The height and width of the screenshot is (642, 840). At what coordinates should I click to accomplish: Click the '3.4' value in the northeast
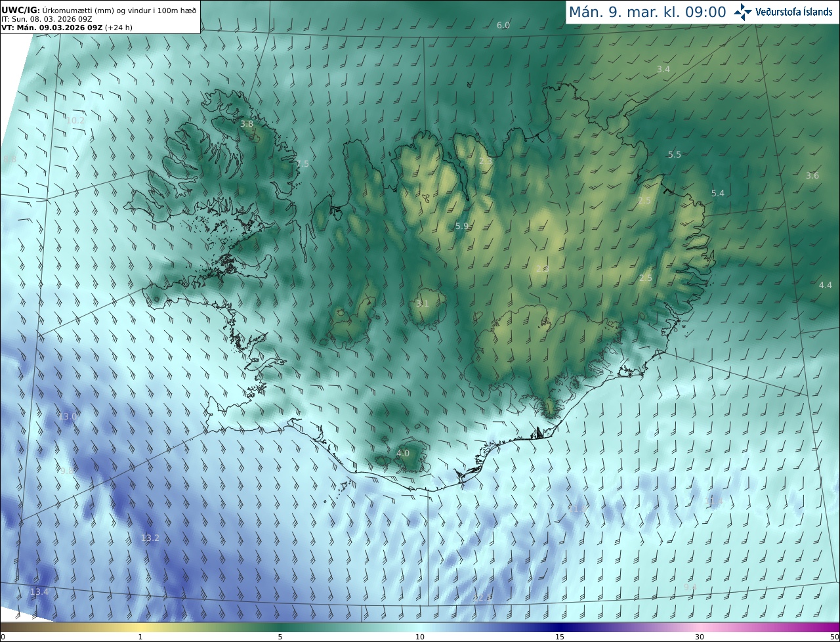coord(663,69)
